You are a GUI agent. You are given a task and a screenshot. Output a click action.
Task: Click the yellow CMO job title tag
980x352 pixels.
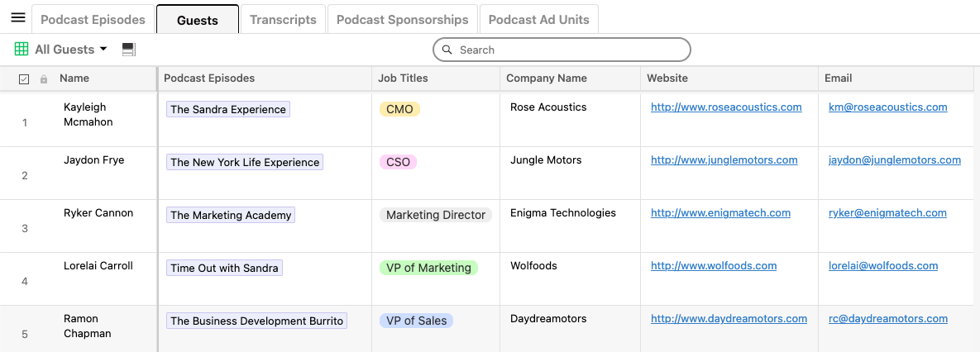tap(399, 109)
